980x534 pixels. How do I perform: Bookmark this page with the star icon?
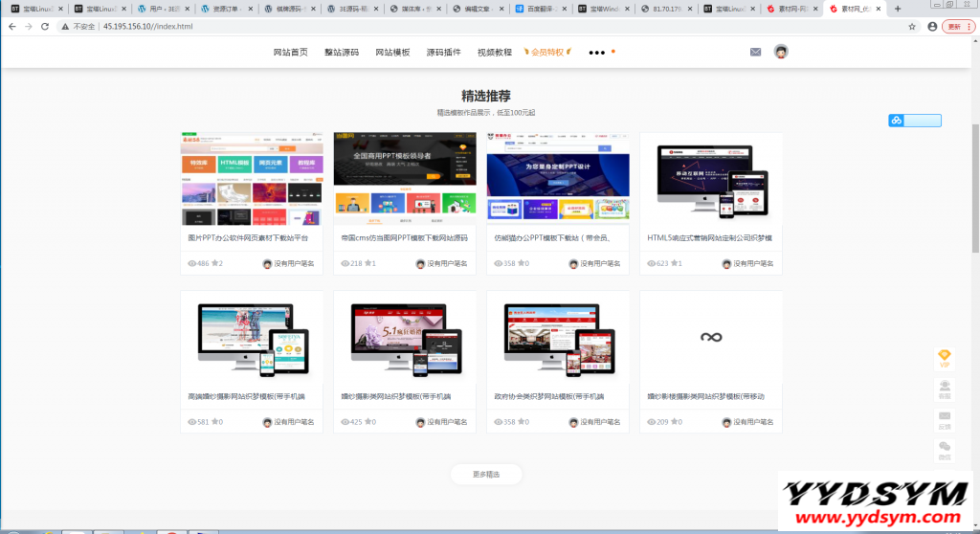click(x=913, y=27)
